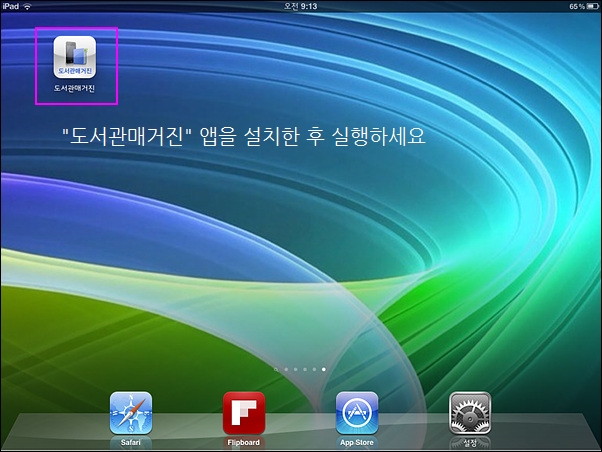Open 설정 (Settings) gear icon

click(x=470, y=413)
